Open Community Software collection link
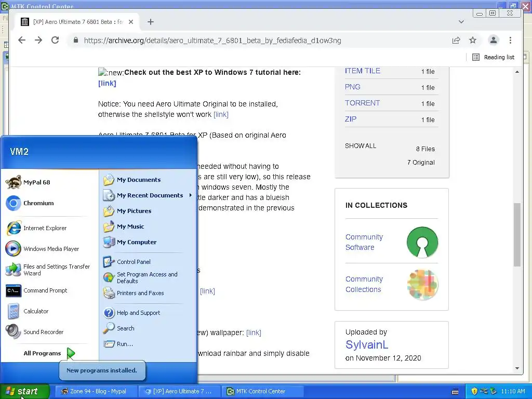The height and width of the screenshot is (399, 532). click(x=364, y=242)
